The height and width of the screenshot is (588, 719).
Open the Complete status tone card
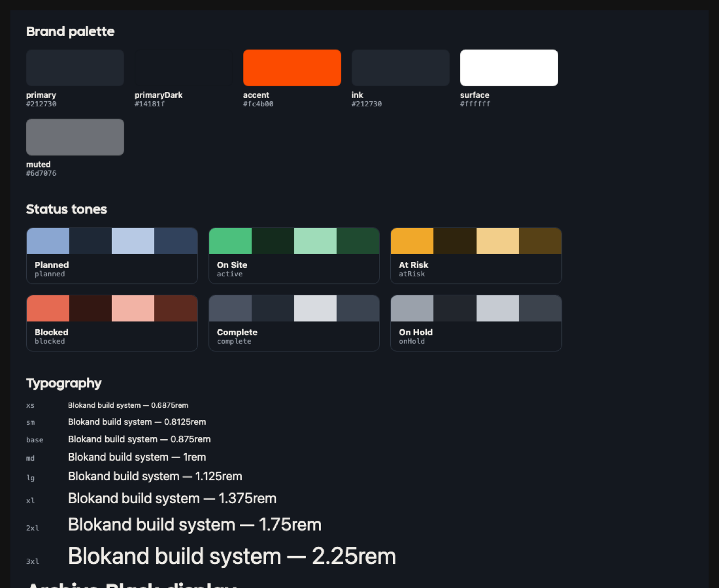(294, 323)
